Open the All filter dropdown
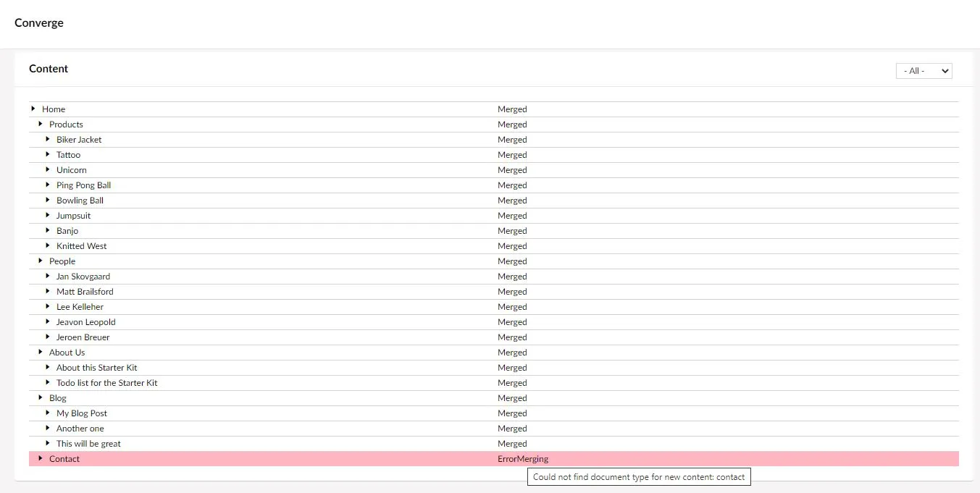 (x=924, y=71)
